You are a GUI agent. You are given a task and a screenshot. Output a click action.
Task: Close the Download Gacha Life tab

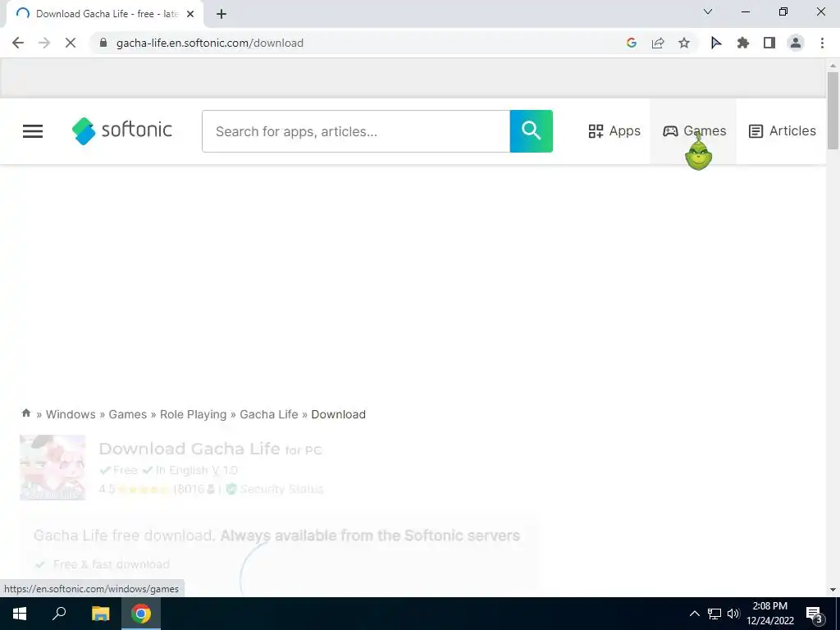click(x=190, y=14)
